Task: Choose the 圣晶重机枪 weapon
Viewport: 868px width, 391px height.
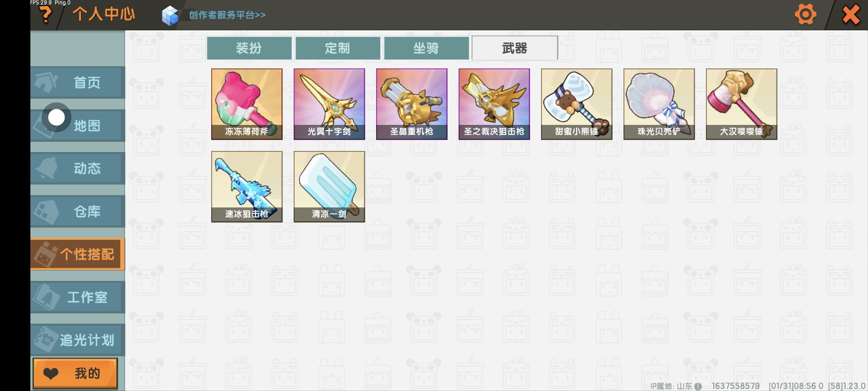Action: click(x=412, y=104)
